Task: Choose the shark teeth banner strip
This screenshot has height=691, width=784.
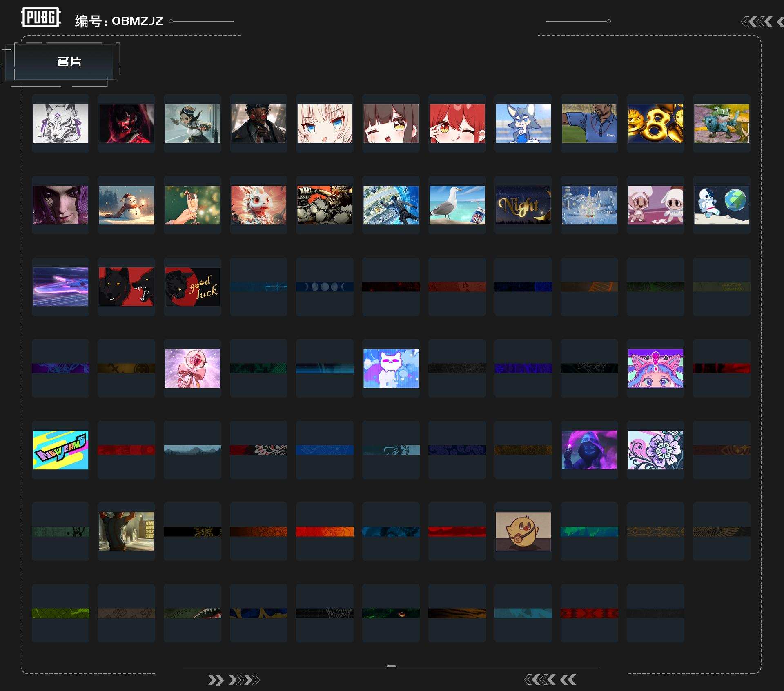Action: coord(193,613)
